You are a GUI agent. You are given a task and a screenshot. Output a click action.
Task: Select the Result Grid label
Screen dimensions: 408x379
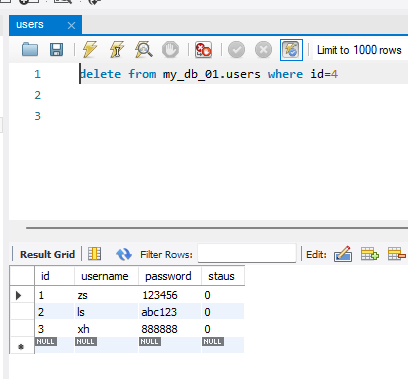(47, 255)
